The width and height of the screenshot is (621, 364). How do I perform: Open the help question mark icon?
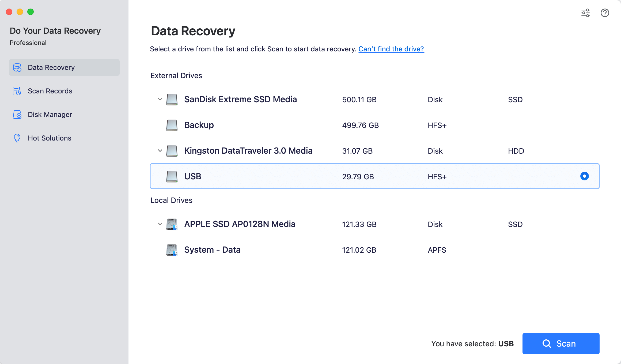click(605, 13)
